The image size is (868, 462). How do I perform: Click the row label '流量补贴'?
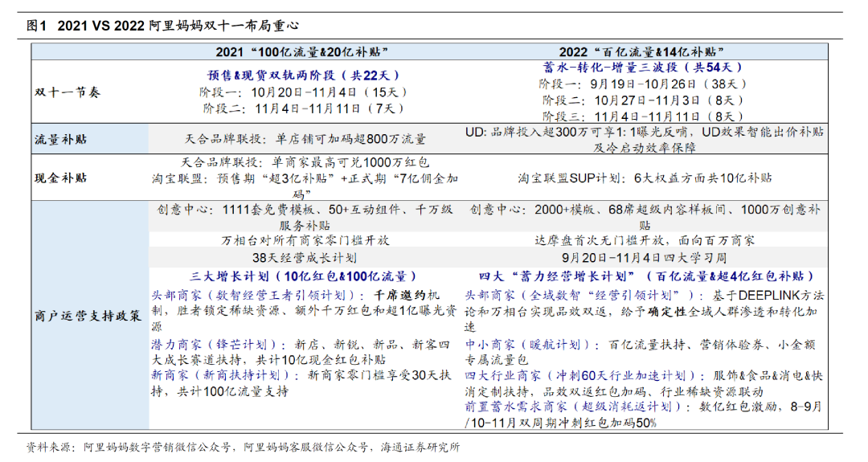[61, 140]
